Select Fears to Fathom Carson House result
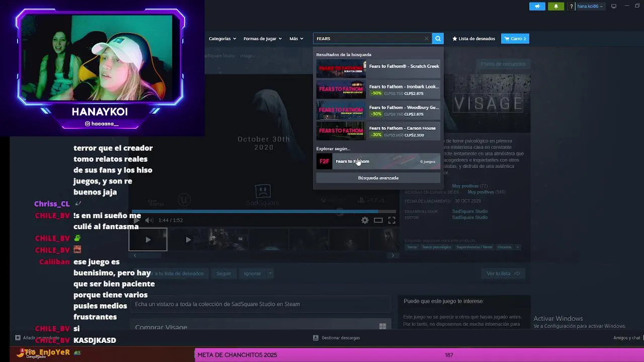This screenshot has height=362, width=644. pos(378,131)
